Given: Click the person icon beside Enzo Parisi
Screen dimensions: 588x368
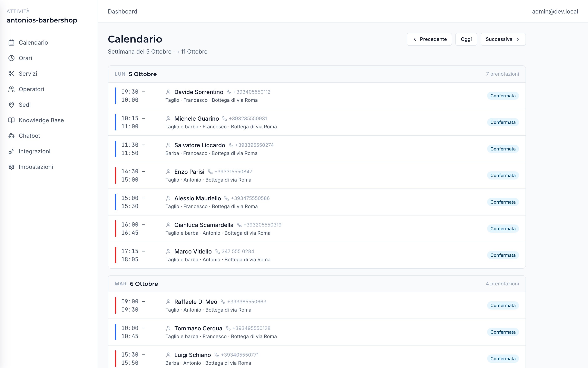Looking at the screenshot, I should pyautogui.click(x=168, y=172).
